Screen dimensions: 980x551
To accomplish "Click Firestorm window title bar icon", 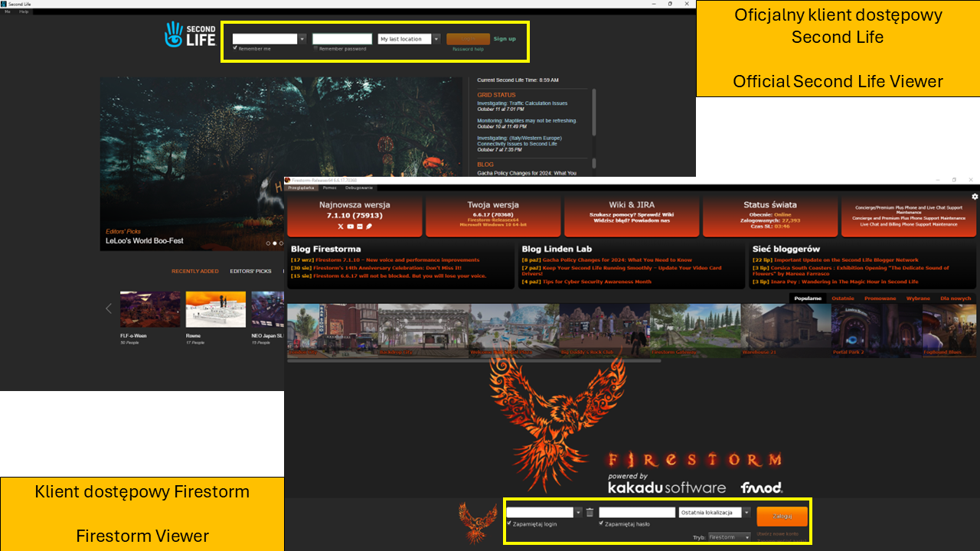I will coord(287,180).
